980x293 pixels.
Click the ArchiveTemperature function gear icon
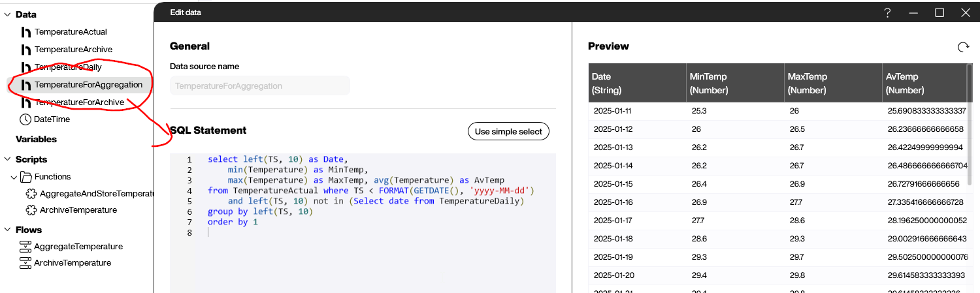(x=31, y=210)
